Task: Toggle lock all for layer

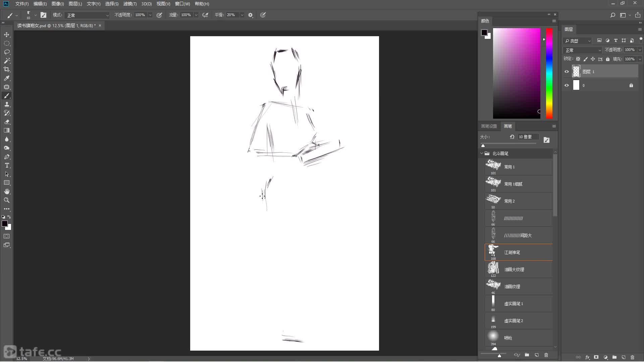Action: click(x=607, y=59)
